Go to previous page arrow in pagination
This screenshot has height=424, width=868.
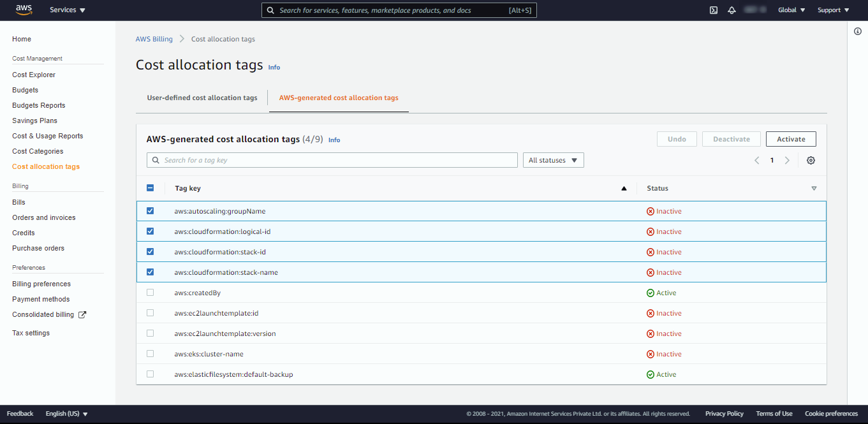(x=757, y=161)
